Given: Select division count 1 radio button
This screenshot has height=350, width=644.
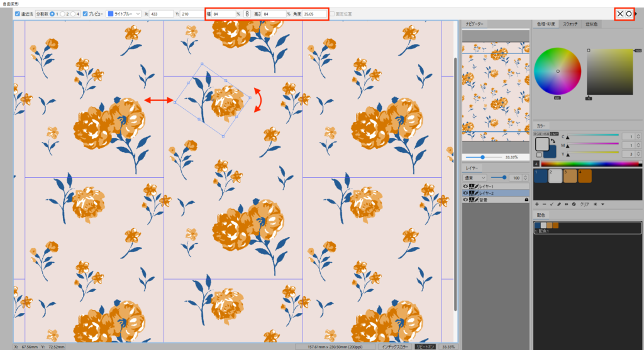Looking at the screenshot, I should click(52, 14).
